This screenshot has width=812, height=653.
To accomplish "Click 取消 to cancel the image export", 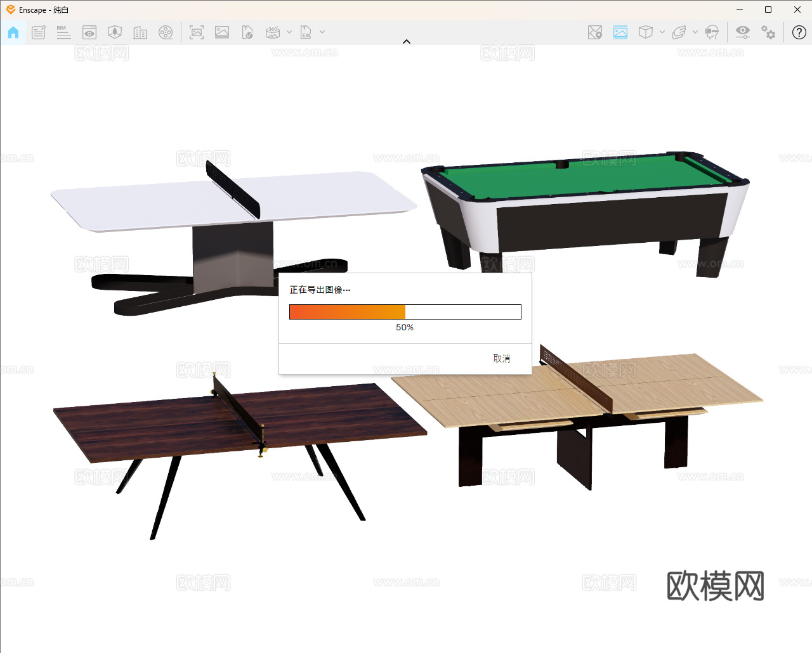I will pos(502,359).
